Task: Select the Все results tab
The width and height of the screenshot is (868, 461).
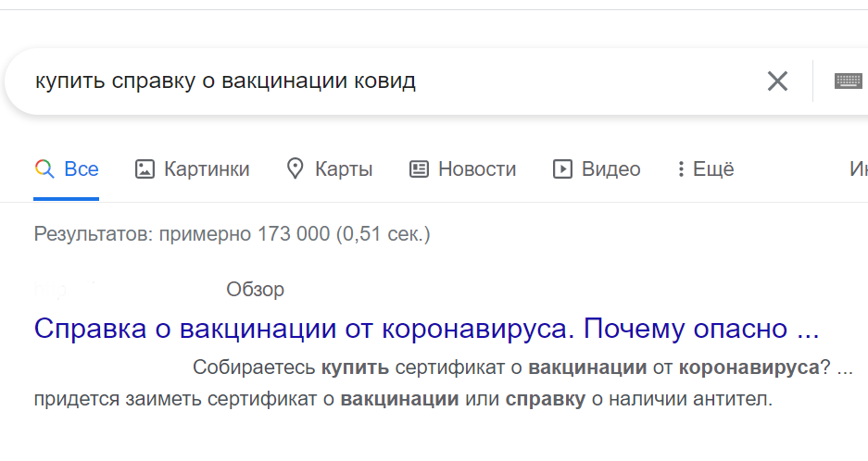Action: (x=82, y=169)
